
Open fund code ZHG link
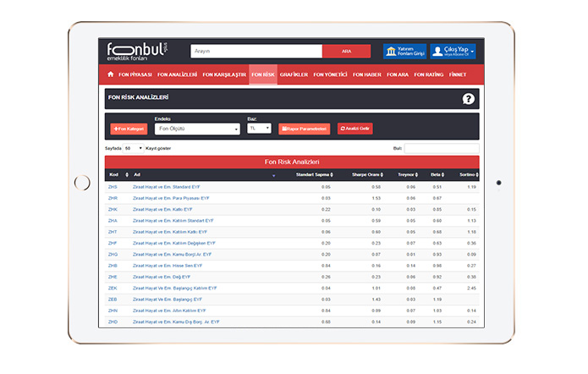[x=113, y=255]
